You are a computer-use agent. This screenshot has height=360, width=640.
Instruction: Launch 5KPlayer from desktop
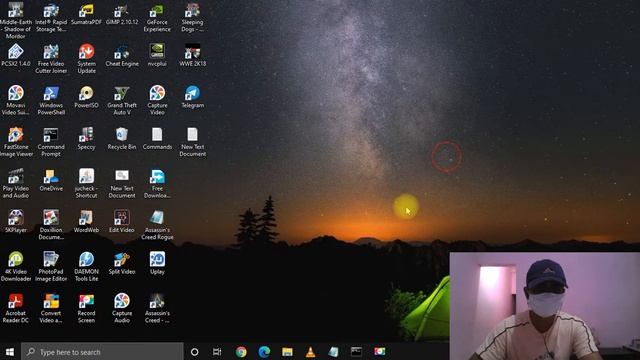tap(16, 221)
